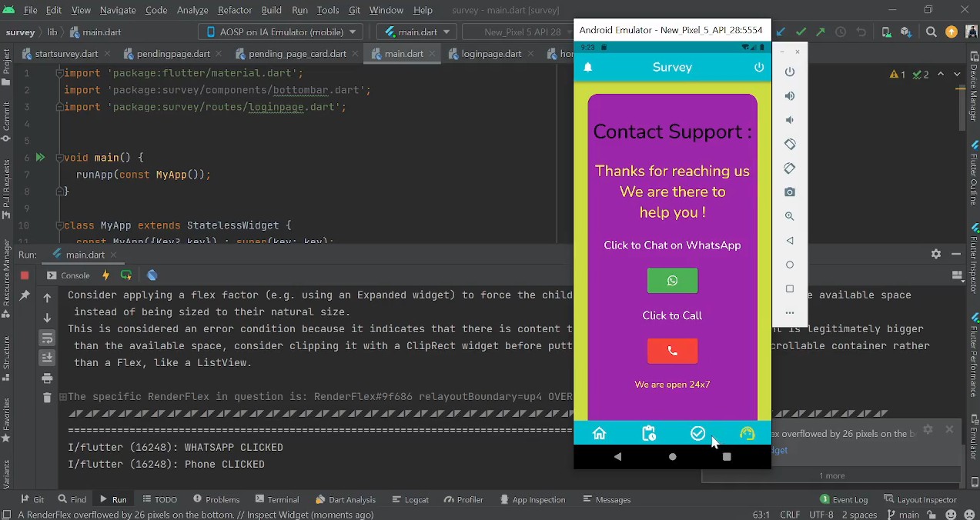The width and height of the screenshot is (980, 520).
Task: Close the main.dart editor tab
Action: (x=431, y=54)
